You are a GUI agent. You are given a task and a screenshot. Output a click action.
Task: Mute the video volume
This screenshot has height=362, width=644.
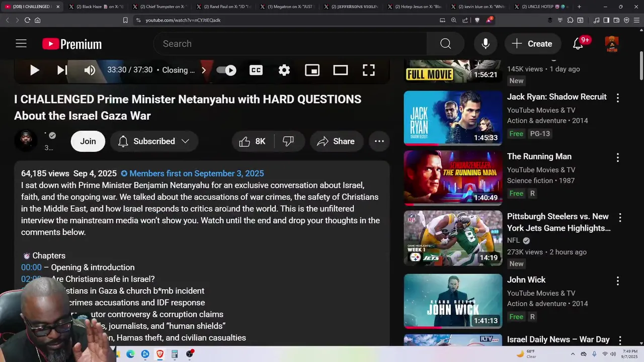90,70
